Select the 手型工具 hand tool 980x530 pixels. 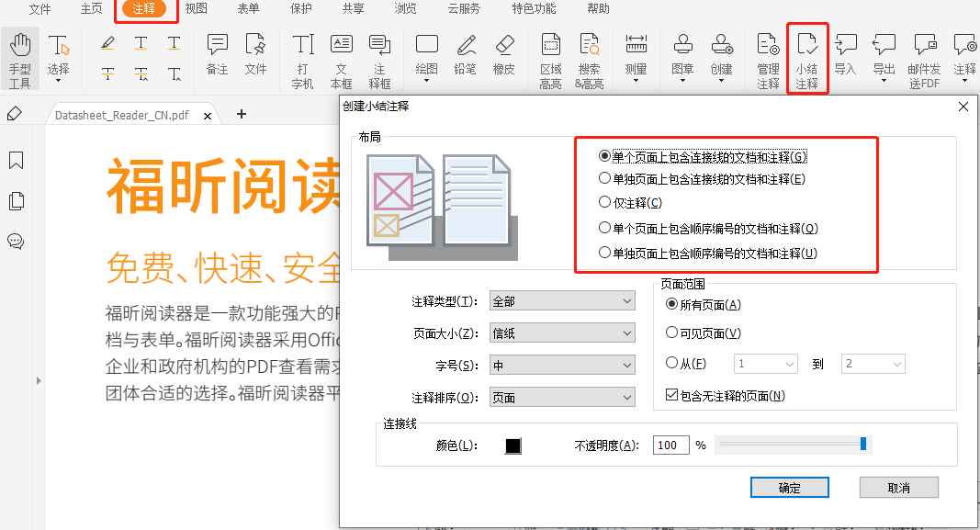[19, 59]
